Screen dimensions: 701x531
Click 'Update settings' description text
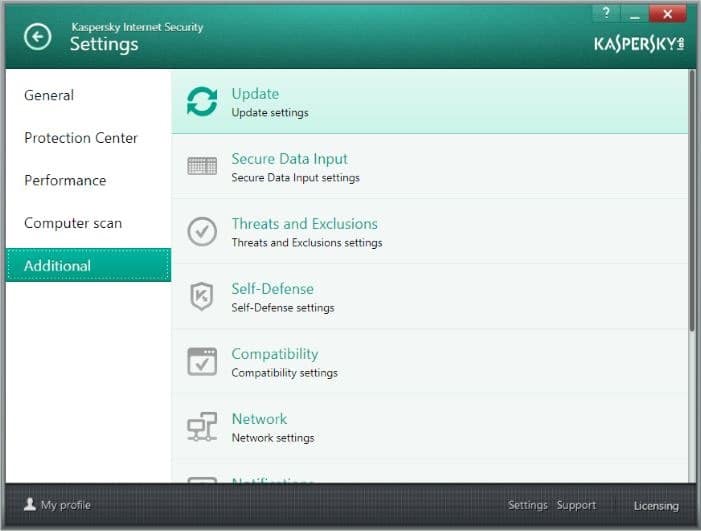click(x=270, y=113)
